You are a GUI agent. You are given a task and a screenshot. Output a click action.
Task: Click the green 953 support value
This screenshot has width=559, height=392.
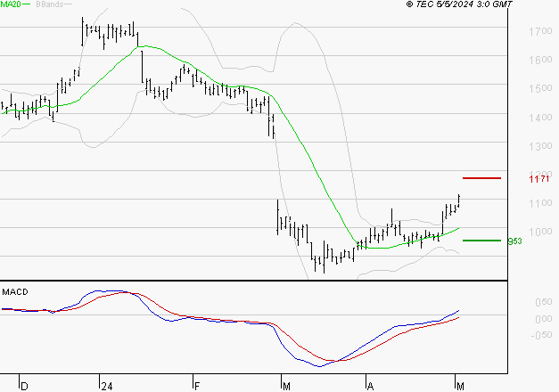click(514, 241)
